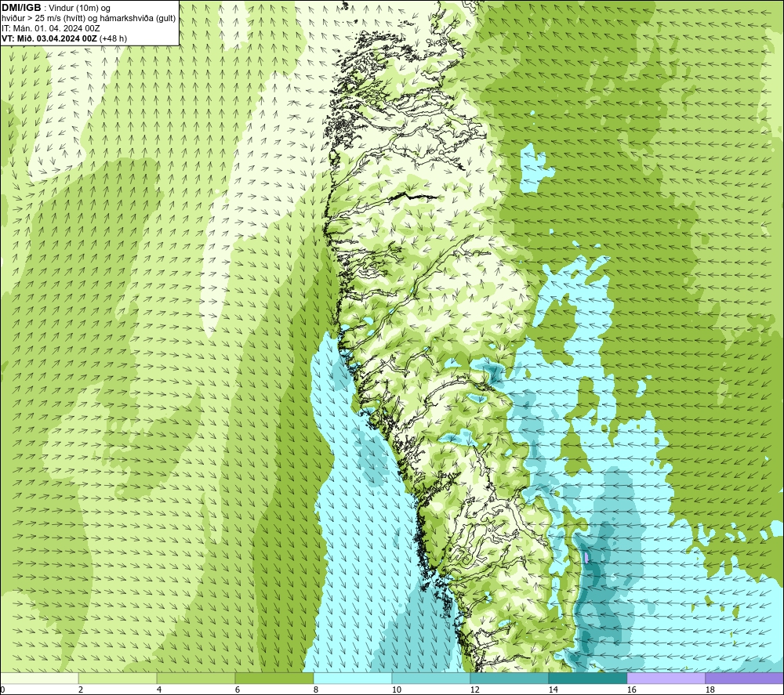Click the '10' scale label

pos(396,690)
